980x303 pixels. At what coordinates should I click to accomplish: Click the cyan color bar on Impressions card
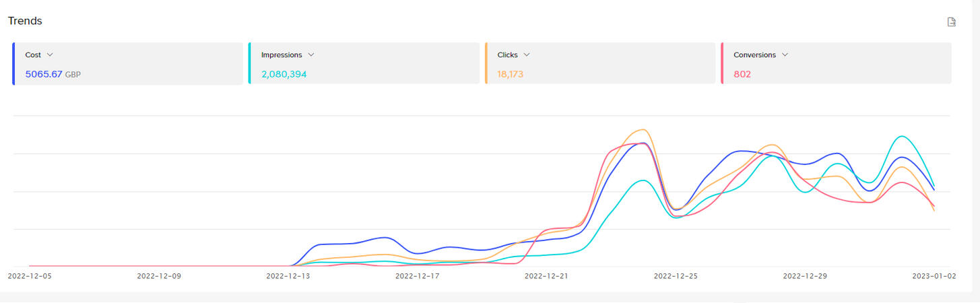tap(250, 63)
